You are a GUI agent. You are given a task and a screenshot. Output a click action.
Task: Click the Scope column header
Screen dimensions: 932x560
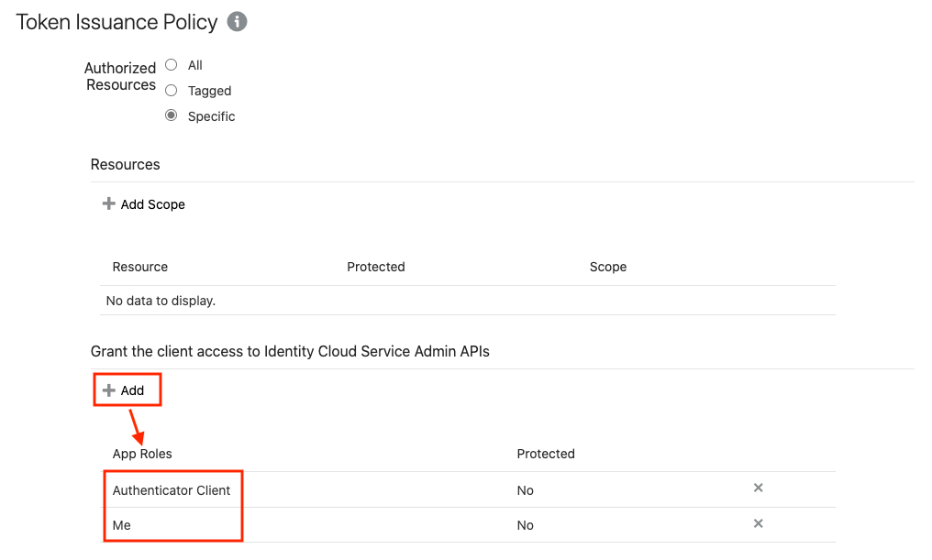pos(607,267)
